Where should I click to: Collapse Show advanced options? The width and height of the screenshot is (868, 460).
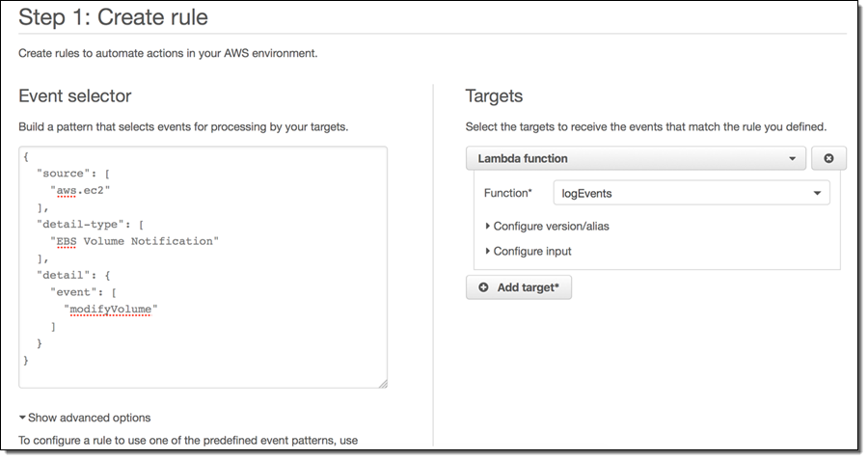click(85, 418)
